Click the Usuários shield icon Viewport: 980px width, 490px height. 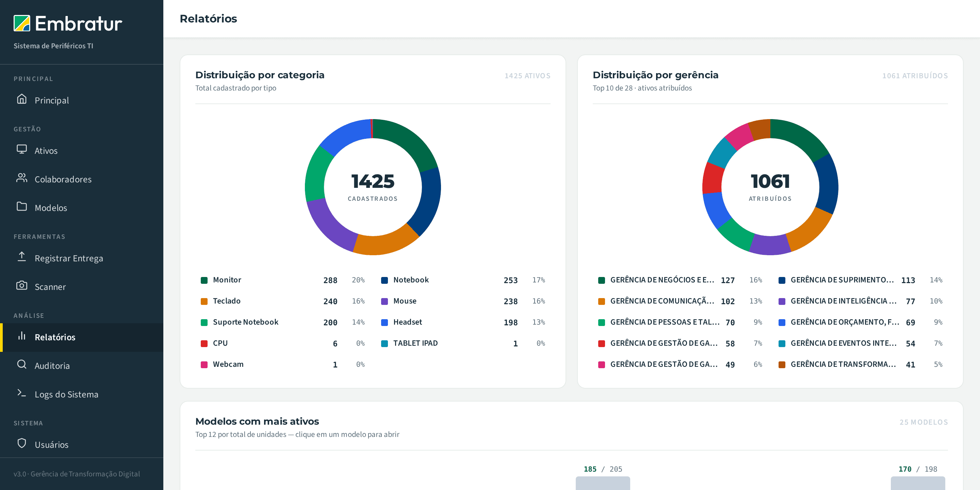click(22, 443)
